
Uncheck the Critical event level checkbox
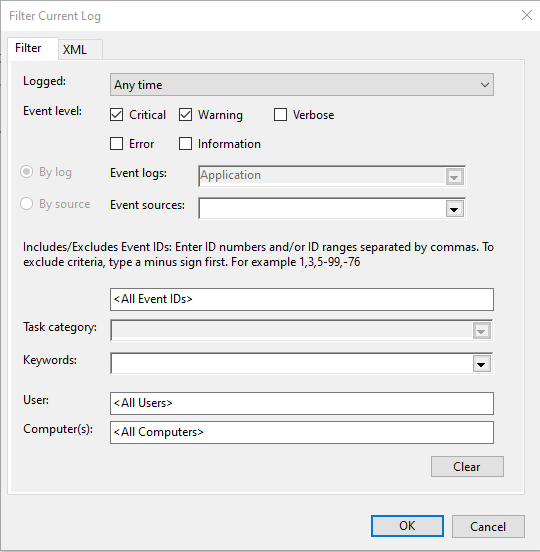pos(117,115)
